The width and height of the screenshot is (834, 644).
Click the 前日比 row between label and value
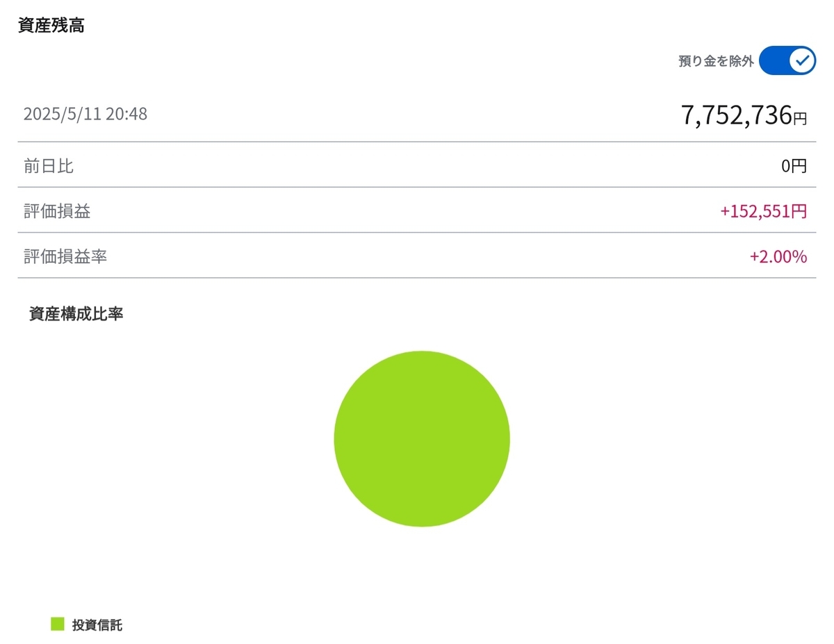[x=417, y=166]
